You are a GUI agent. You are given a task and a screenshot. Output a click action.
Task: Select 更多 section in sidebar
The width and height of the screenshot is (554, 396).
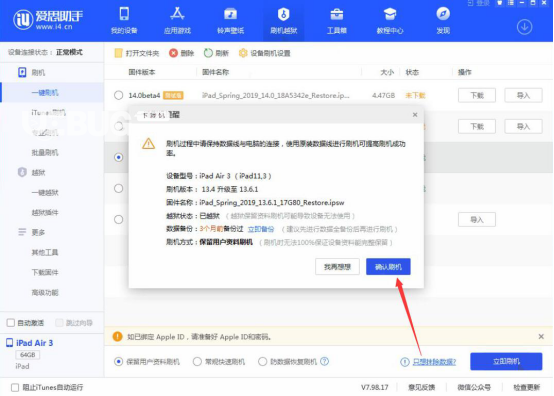tap(38, 232)
